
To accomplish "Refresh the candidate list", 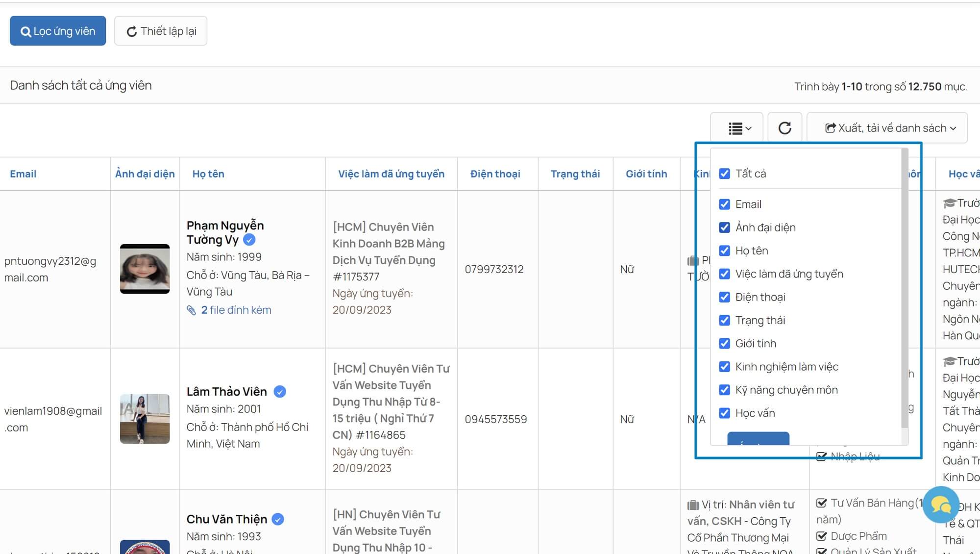I will [x=784, y=128].
